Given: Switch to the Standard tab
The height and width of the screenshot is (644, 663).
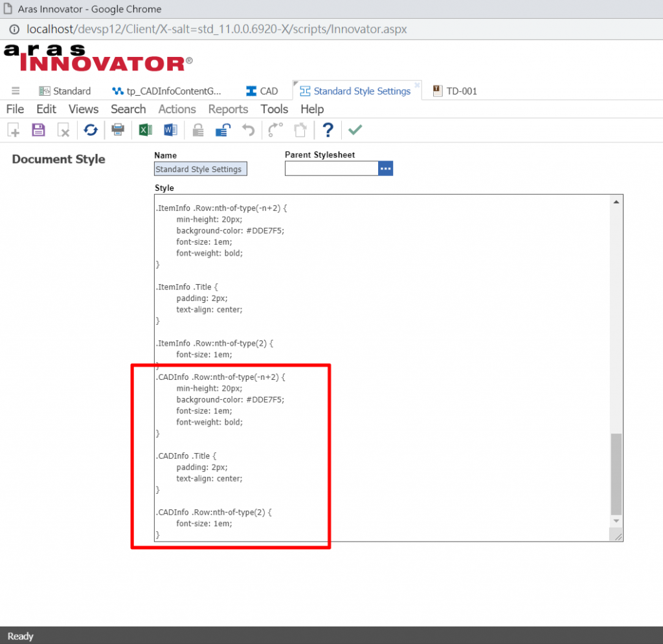Looking at the screenshot, I should click(x=65, y=91).
